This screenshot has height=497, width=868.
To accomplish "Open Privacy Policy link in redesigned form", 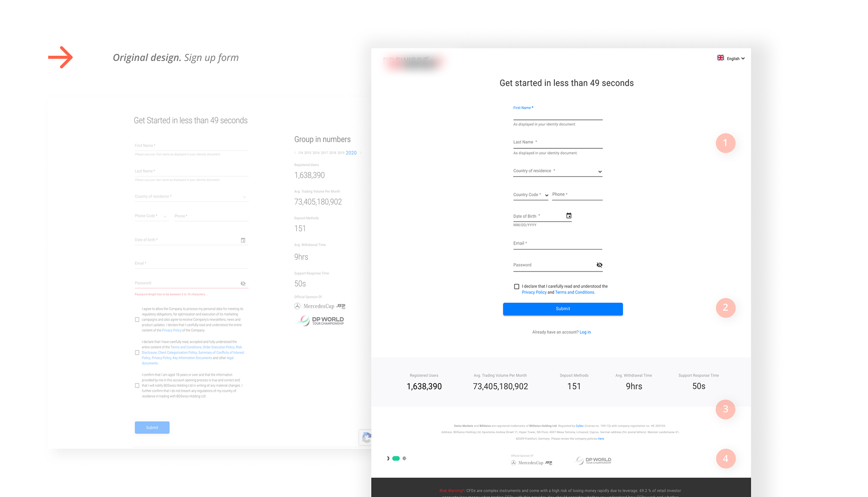I will pyautogui.click(x=534, y=293).
